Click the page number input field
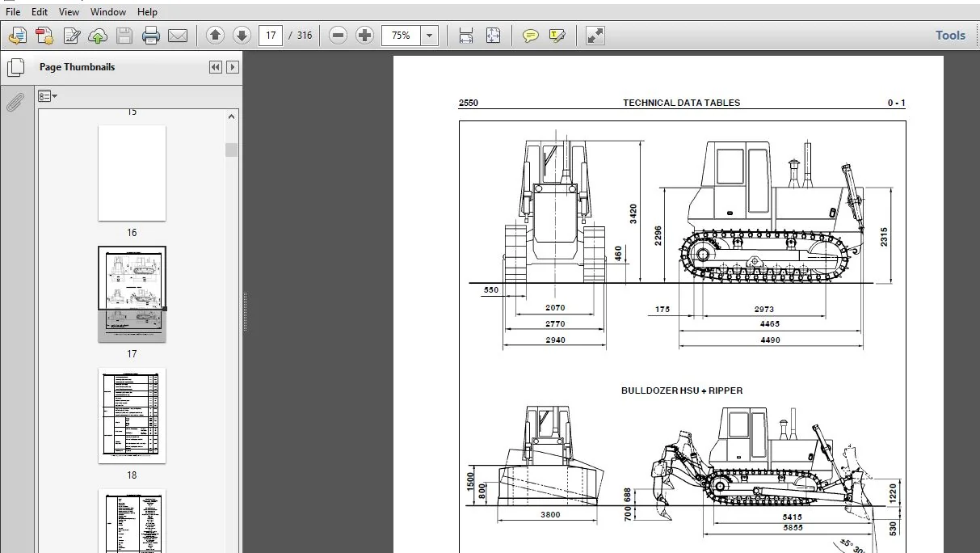The image size is (980, 553). tap(271, 36)
